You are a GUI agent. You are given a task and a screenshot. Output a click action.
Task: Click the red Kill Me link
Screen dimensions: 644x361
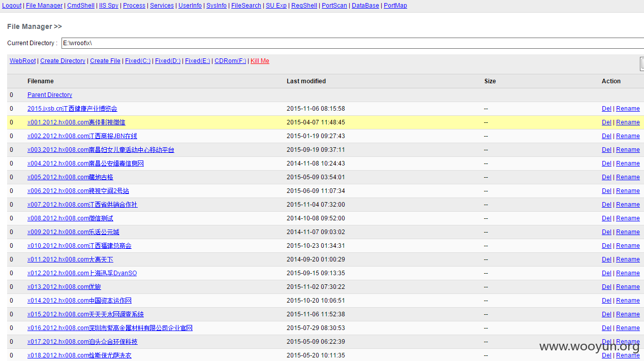(260, 61)
